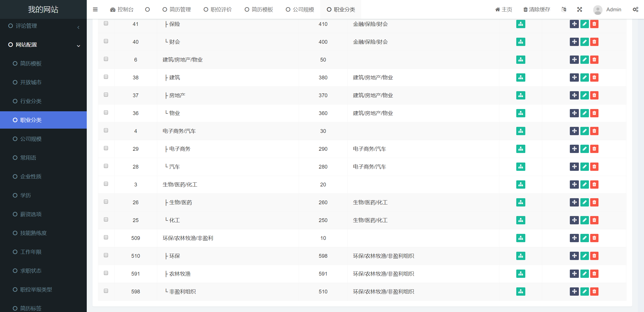Open 薪资选项 in the sidebar
This screenshot has height=312, width=644.
click(43, 214)
